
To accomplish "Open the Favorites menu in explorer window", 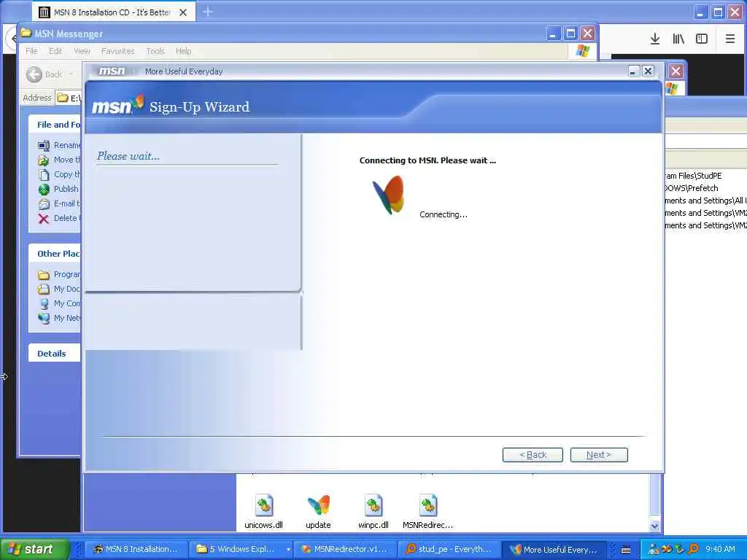I will (x=117, y=51).
